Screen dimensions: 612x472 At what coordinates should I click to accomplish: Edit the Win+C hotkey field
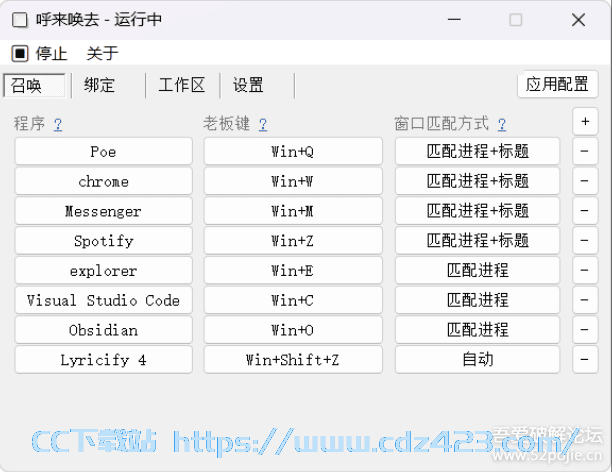293,300
